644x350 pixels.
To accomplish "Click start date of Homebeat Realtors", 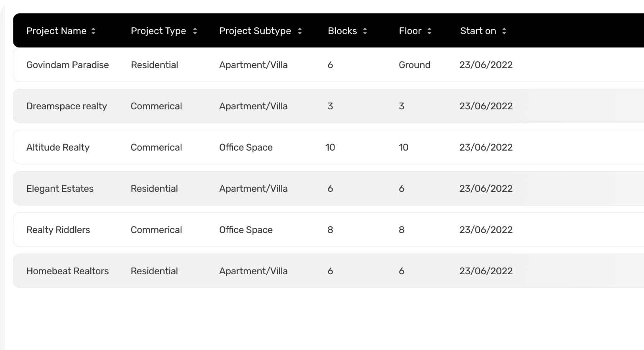I will pos(486,271).
